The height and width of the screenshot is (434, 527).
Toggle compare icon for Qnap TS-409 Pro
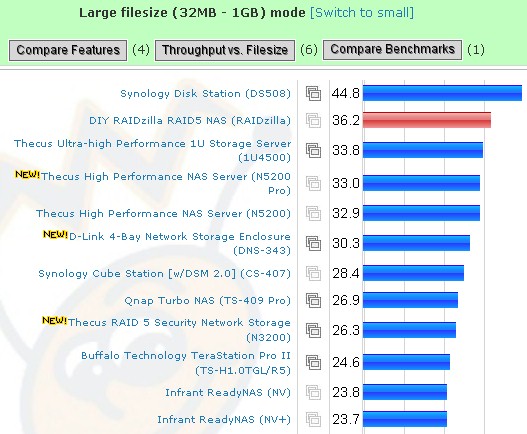click(x=313, y=300)
